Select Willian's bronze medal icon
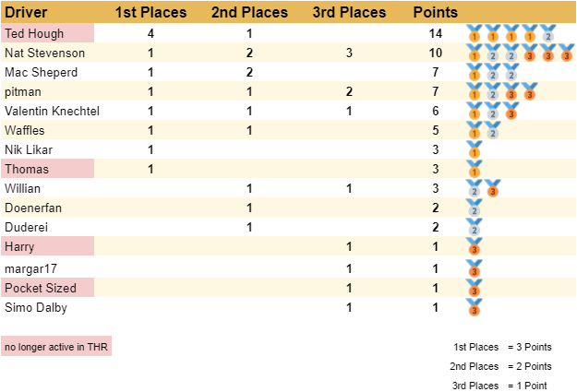 tap(493, 188)
